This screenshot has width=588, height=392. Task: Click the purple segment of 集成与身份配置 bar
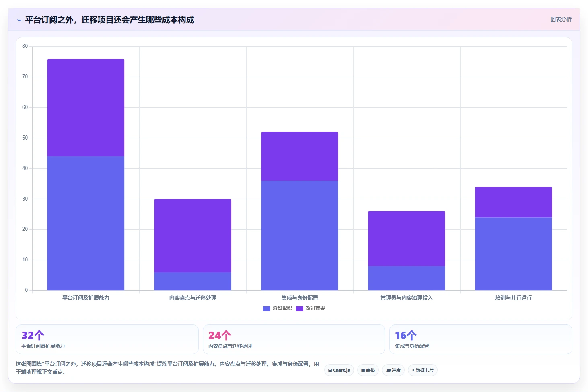[x=300, y=156]
